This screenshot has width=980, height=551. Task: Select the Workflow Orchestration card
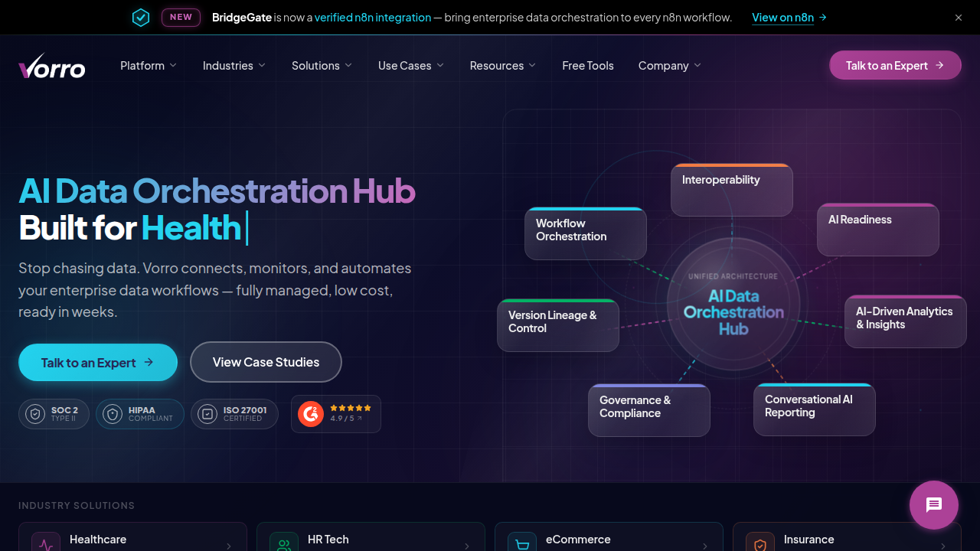(x=586, y=233)
